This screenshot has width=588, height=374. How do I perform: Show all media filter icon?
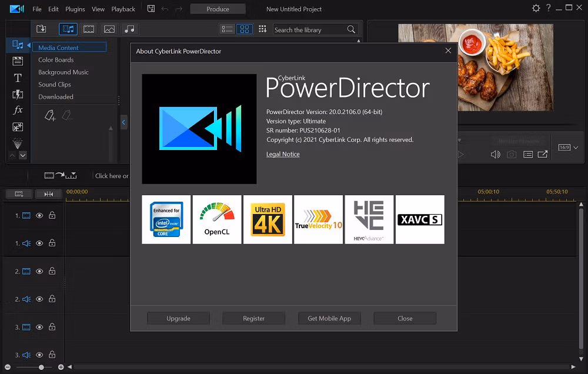pos(68,29)
